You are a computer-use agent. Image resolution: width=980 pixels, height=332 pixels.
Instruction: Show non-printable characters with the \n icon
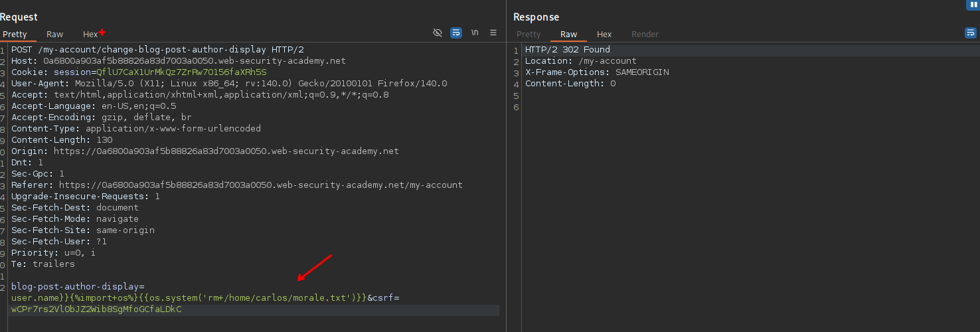pos(475,33)
